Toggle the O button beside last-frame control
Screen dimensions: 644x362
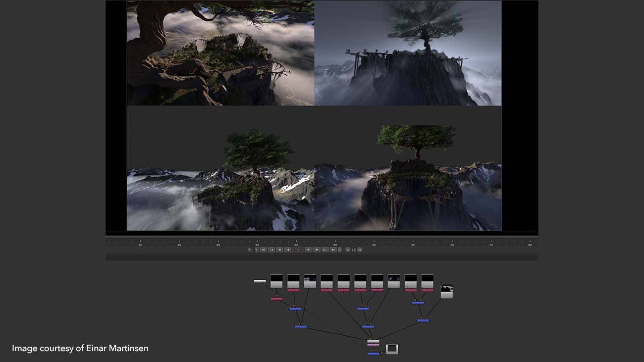point(339,250)
